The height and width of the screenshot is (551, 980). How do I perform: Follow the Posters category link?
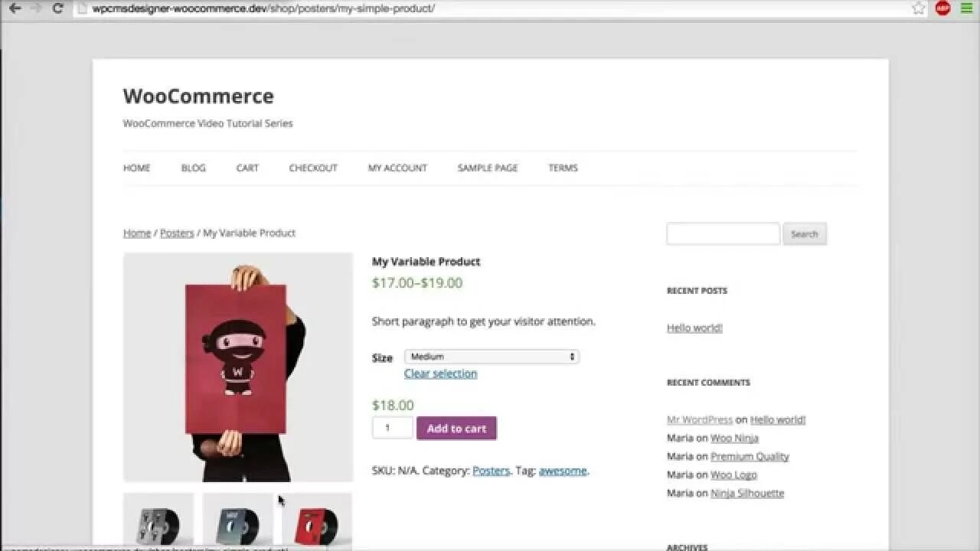491,471
